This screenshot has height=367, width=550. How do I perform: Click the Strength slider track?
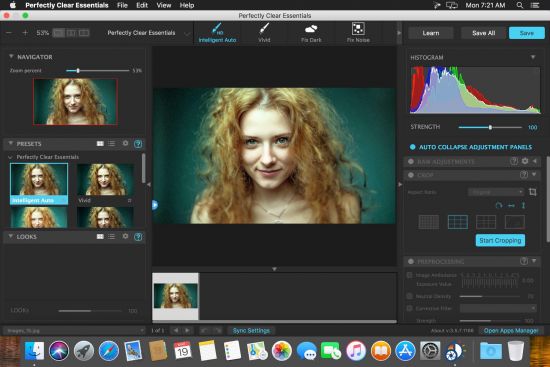coord(490,127)
